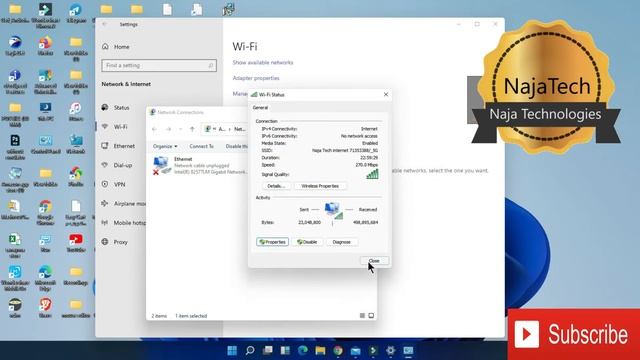Image resolution: width=640 pixels, height=360 pixels.
Task: Click the search icon in Find a setting box
Action: click(x=211, y=65)
